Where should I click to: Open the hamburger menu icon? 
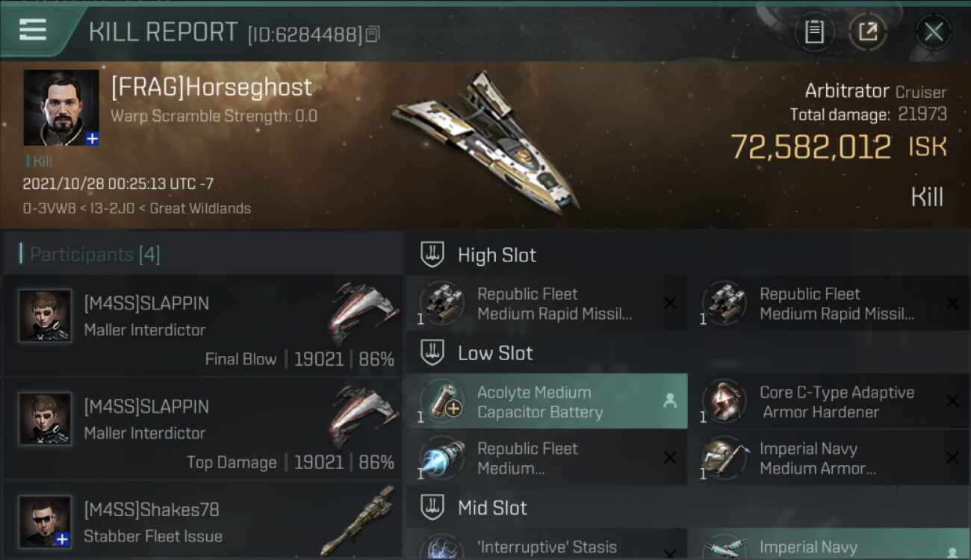tap(33, 30)
